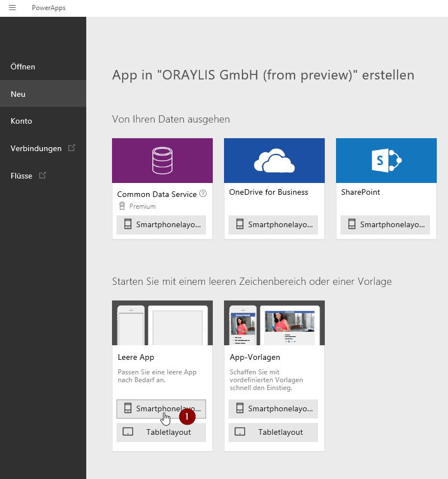This screenshot has height=479, width=448.
Task: Click the Common Data Service database icon
Action: click(162, 161)
